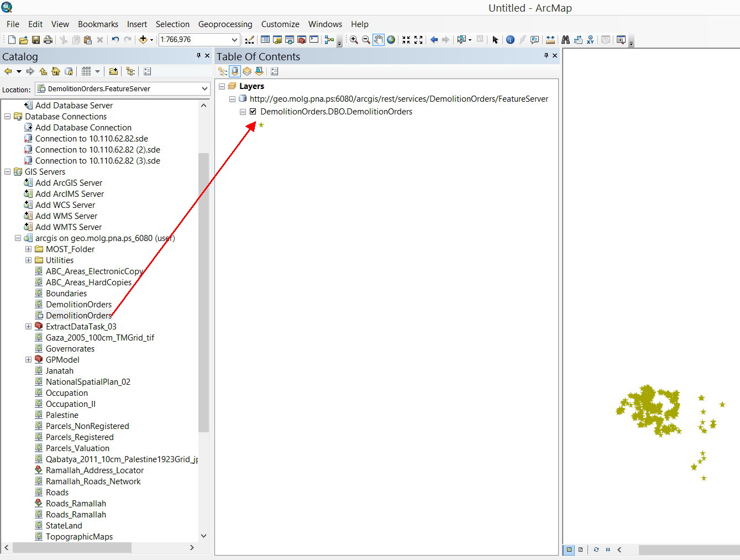Save the map document
Viewport: 740px width, 560px height.
pos(35,40)
